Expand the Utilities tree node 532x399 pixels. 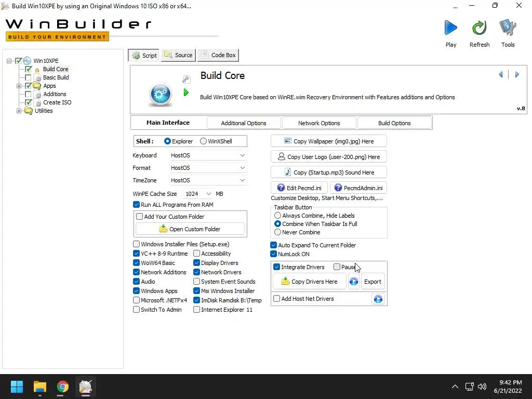pos(19,111)
